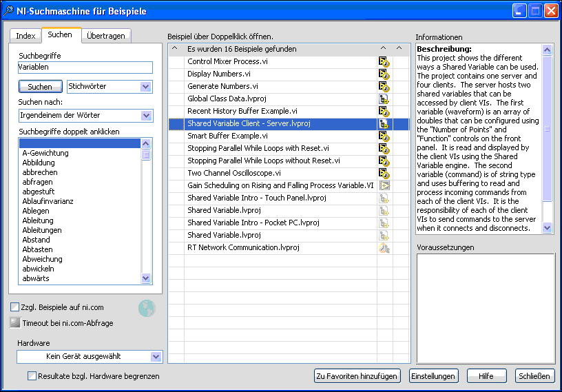Click the Hilfe button

click(x=486, y=376)
